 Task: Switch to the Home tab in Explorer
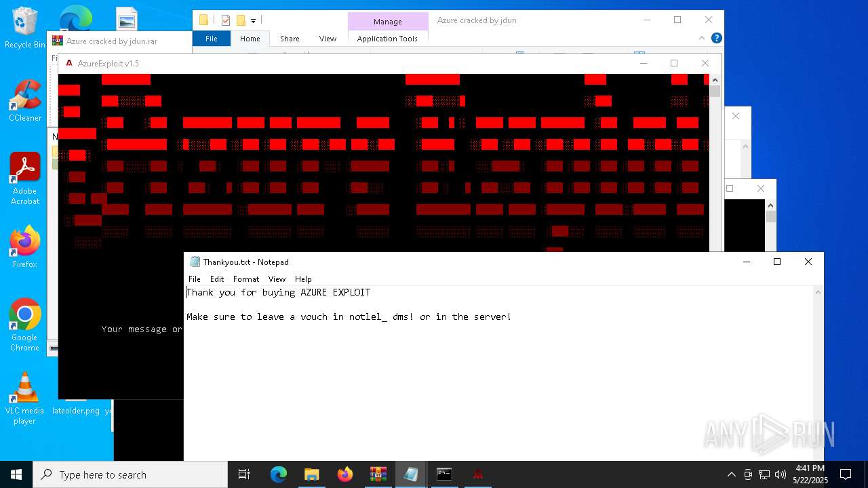click(x=250, y=39)
